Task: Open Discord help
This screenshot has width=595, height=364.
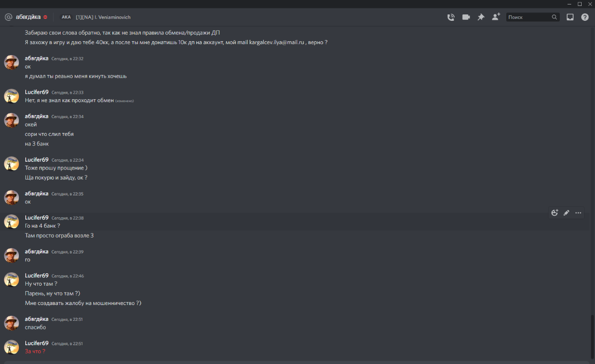Action: (585, 17)
